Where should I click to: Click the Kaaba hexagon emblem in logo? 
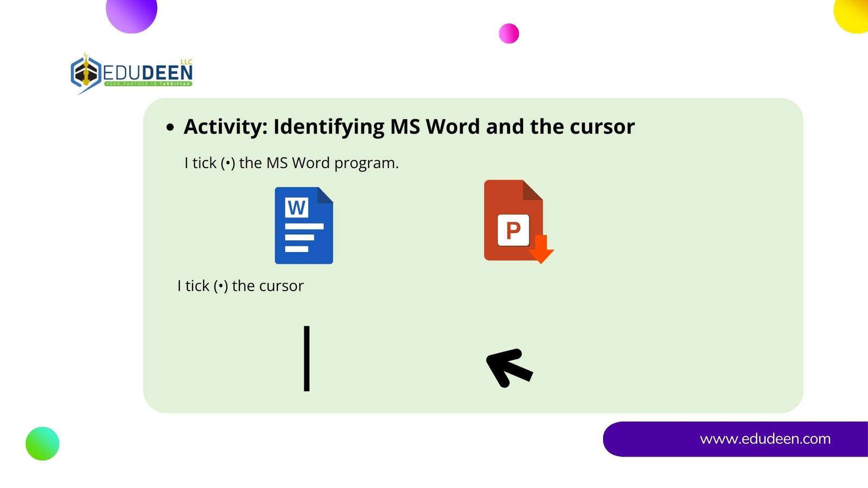[x=86, y=72]
